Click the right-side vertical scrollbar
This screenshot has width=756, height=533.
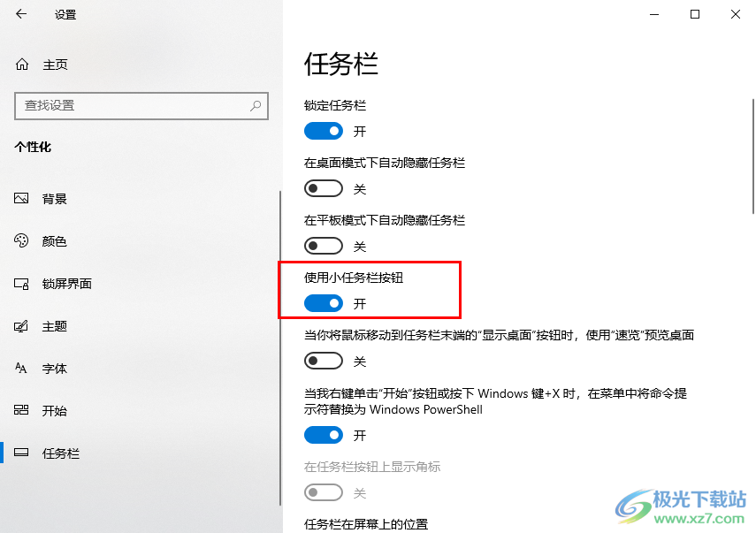[753, 156]
